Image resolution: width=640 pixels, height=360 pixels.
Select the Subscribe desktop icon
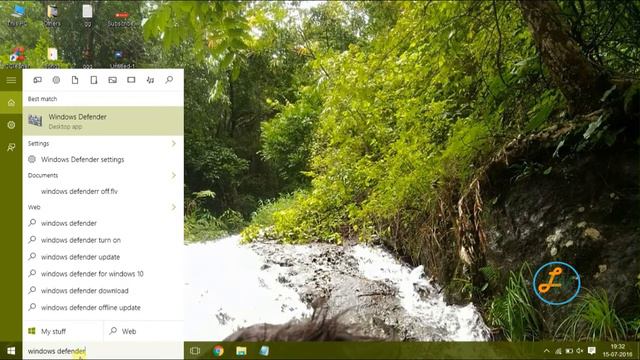click(x=121, y=17)
